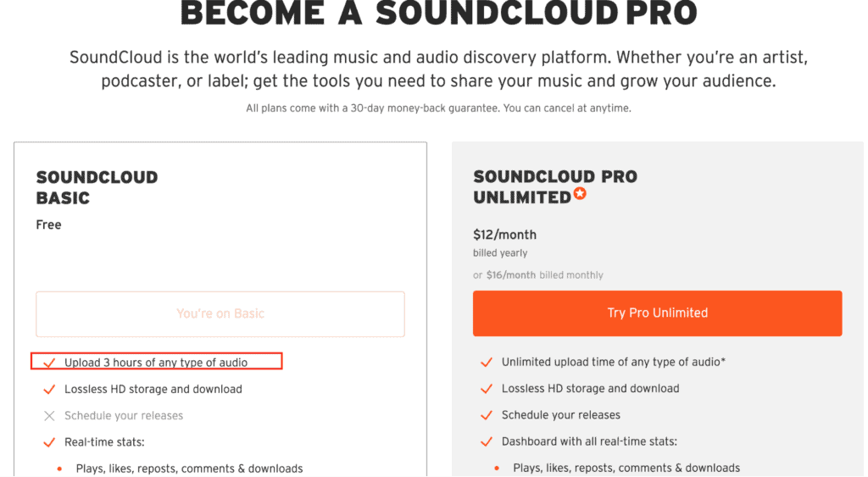Screen dimensions: 868x477
Task: Click checkmark next to Upload 3 hours of audio
Action: click(x=49, y=363)
